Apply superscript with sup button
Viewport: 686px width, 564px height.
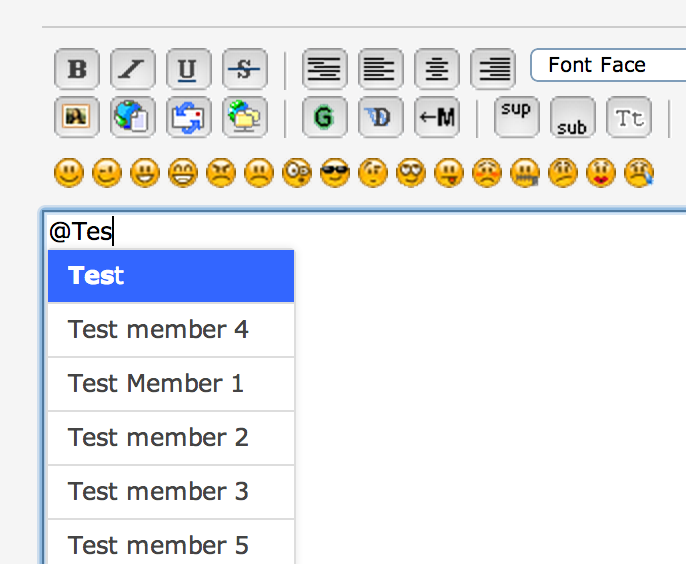pyautogui.click(x=517, y=117)
